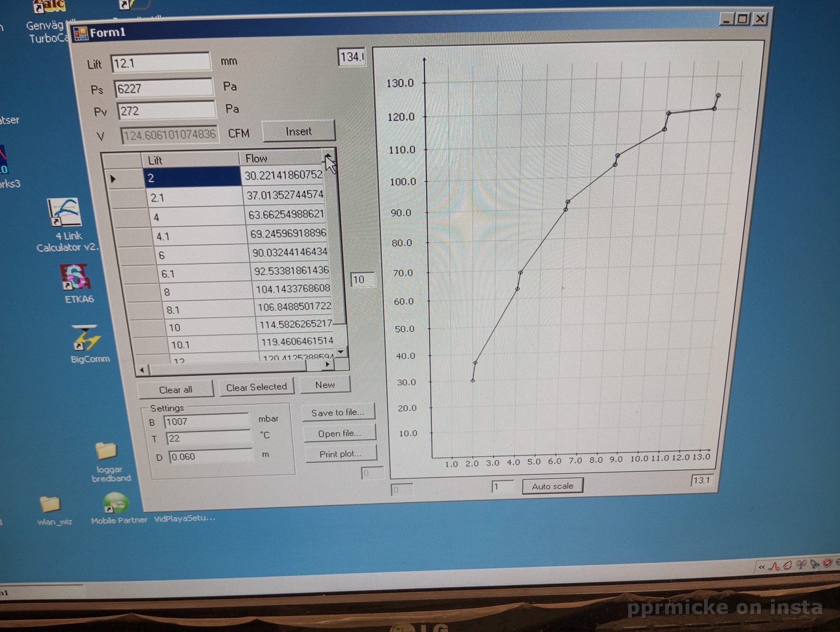The height and width of the screenshot is (632, 840).
Task: Open the loggar bredband folder
Action: (106, 451)
